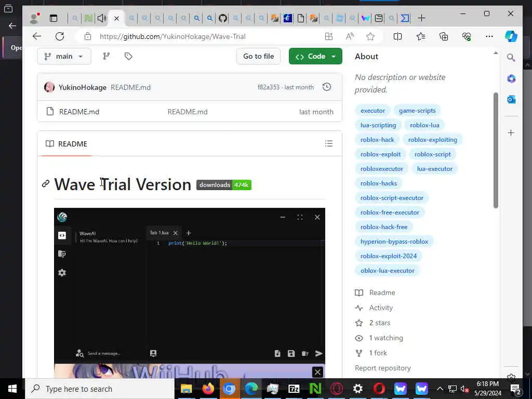Open Microsoft 365 in the sidebar
Image resolution: width=532 pixels, height=399 pixels.
(x=511, y=79)
